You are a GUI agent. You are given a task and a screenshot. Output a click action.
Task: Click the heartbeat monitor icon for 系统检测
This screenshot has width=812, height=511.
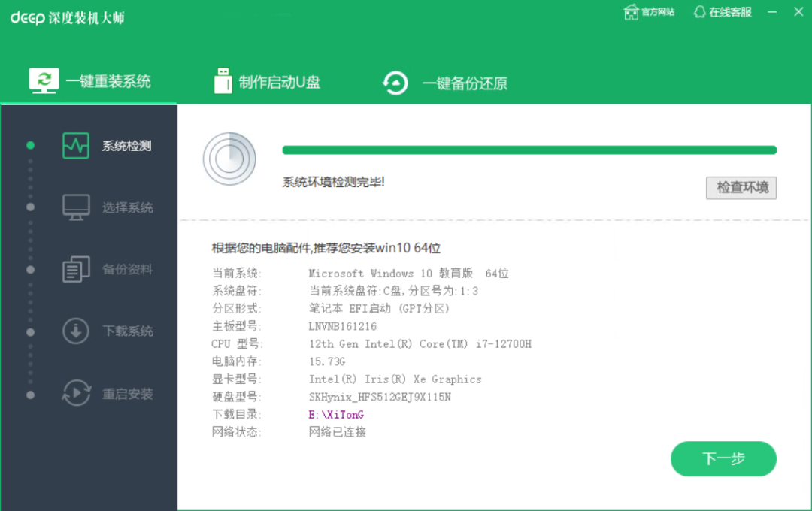tap(76, 146)
